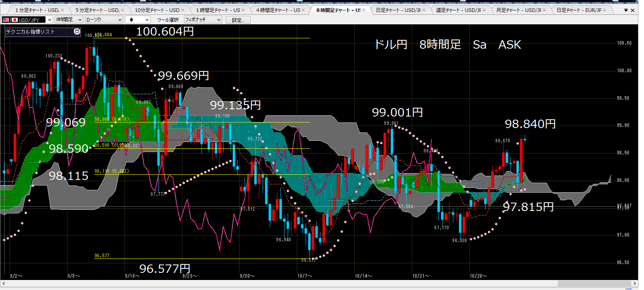Click the 98.590 (0.500) Fibonacci label
This screenshot has width=644, height=290.
pyautogui.click(x=112, y=145)
